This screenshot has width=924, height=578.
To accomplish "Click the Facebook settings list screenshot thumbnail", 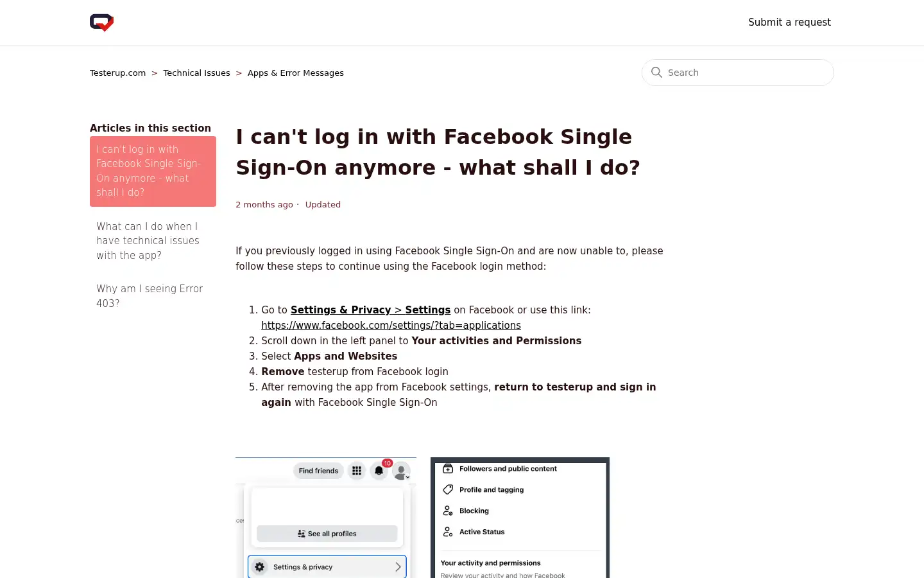I will pyautogui.click(x=520, y=518).
